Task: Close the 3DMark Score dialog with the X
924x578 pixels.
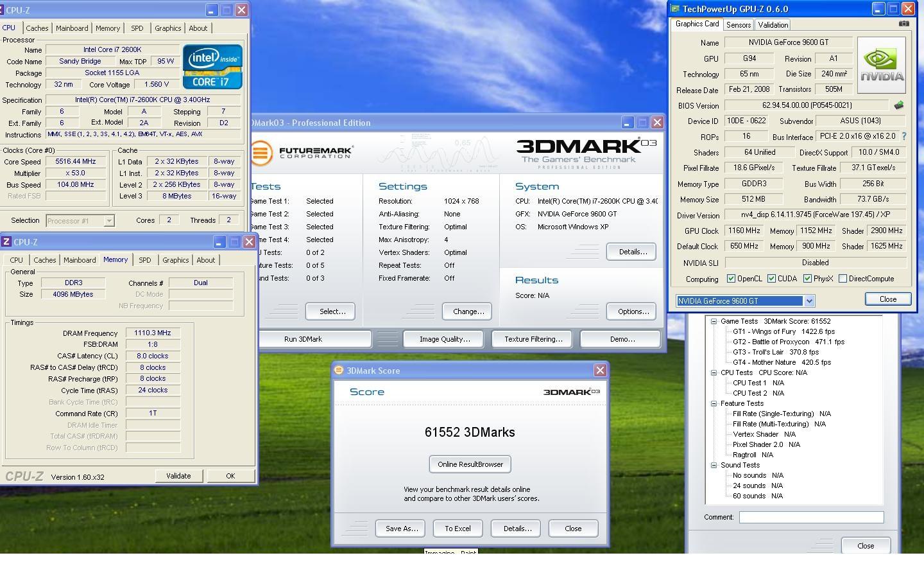Action: click(600, 370)
